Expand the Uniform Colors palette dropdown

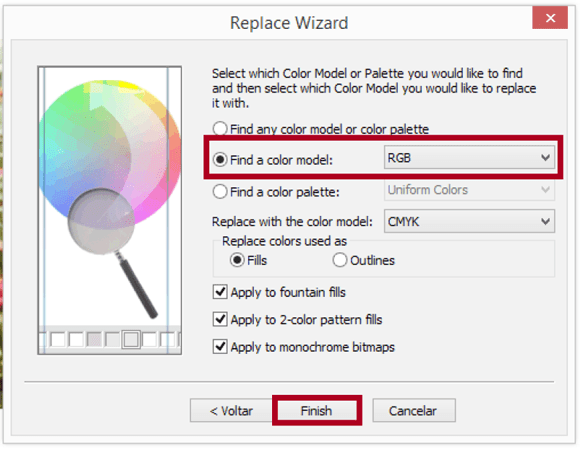pos(469,190)
